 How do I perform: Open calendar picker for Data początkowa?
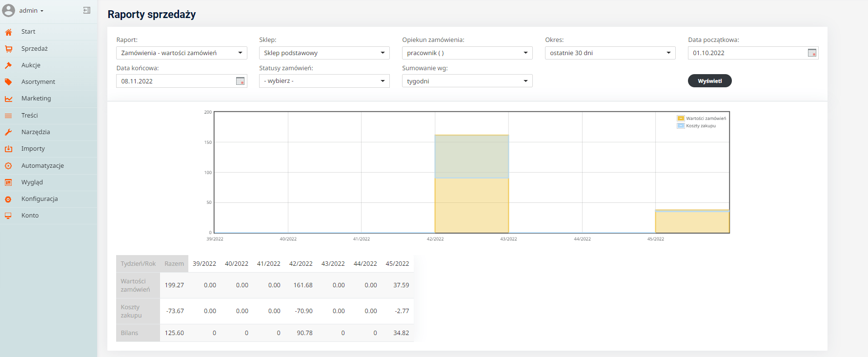pyautogui.click(x=812, y=53)
